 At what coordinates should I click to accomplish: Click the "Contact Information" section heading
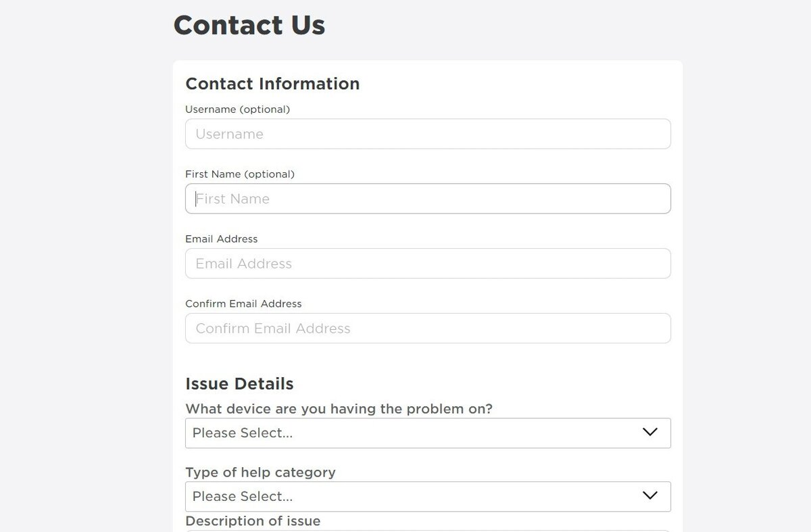click(272, 84)
